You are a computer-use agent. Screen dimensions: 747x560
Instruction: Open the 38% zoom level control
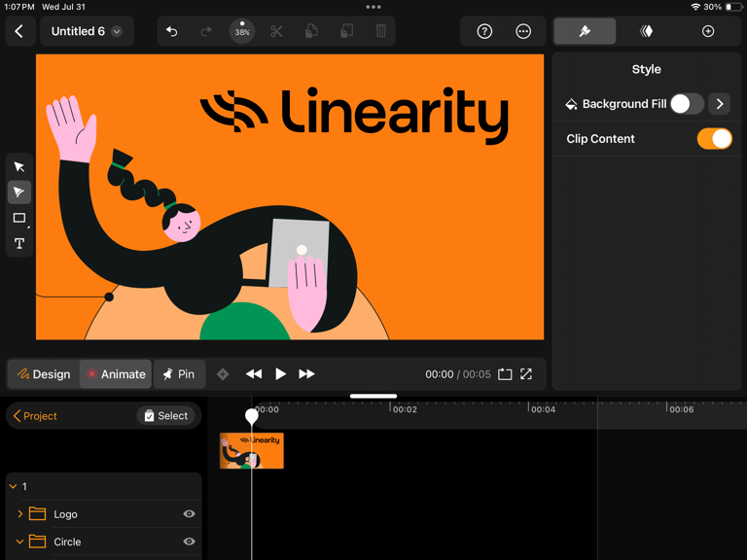[x=242, y=31]
